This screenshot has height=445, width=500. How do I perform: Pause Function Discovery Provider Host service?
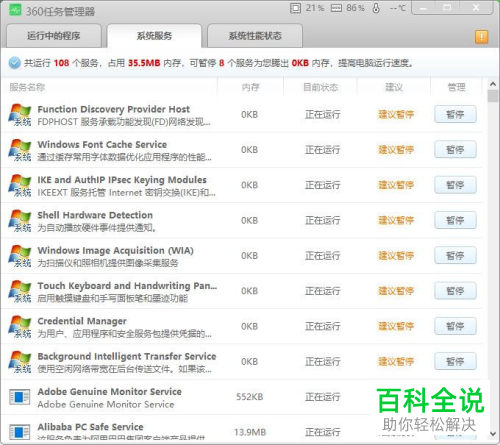pos(455,115)
